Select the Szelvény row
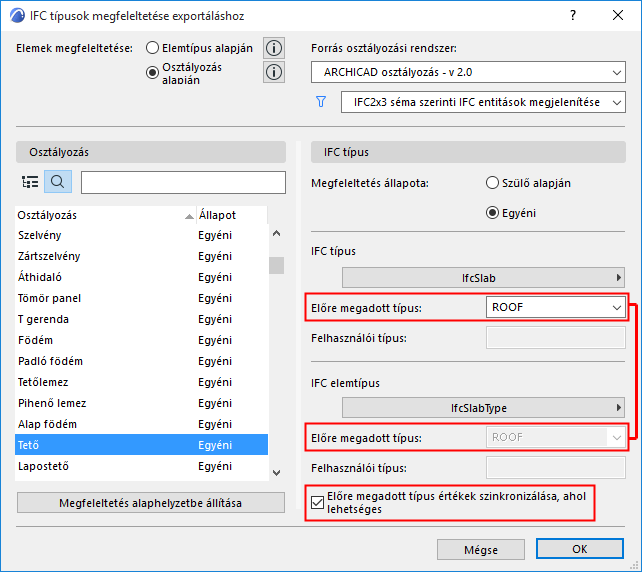 click(142, 235)
